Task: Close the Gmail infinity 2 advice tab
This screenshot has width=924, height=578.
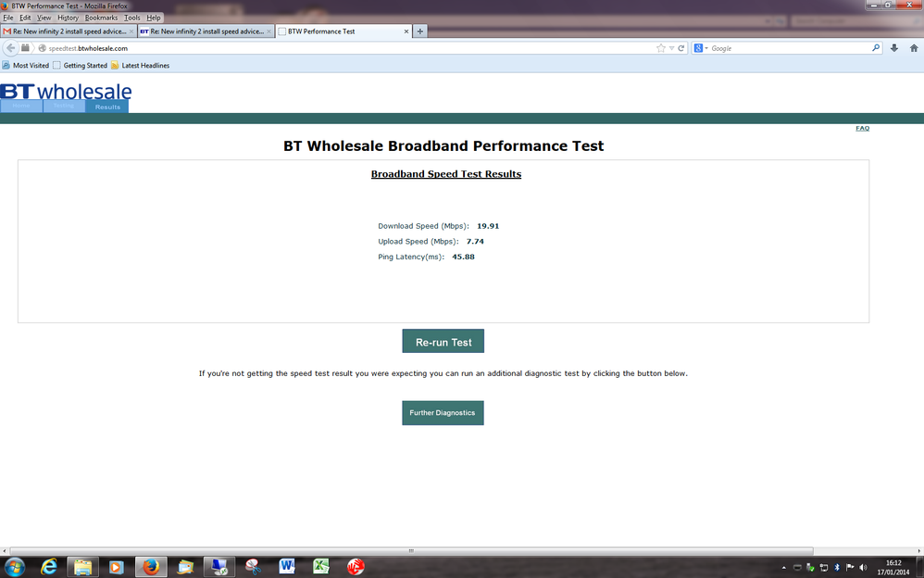Action: coord(131,31)
